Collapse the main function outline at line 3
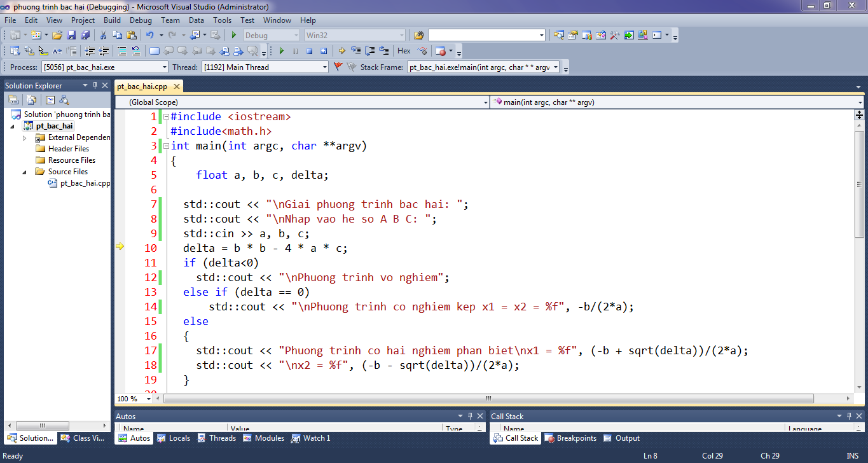Image resolution: width=868 pixels, height=463 pixels. 166,146
